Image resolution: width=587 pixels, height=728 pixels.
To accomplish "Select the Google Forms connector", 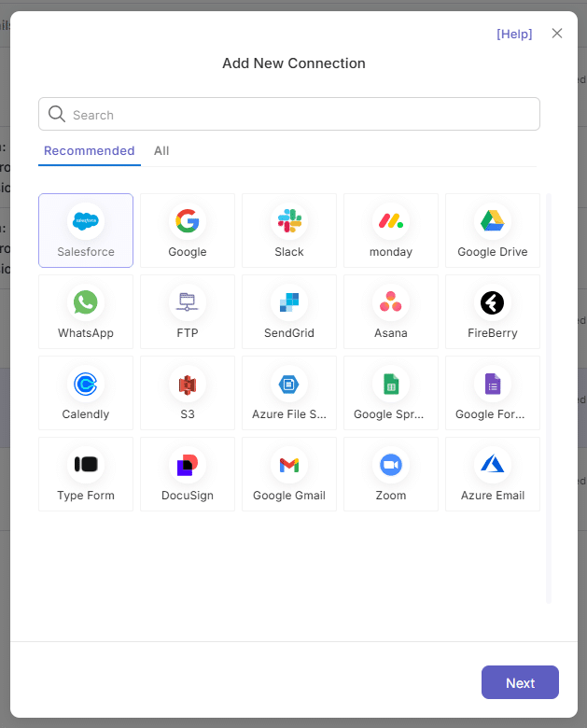I will (493, 393).
